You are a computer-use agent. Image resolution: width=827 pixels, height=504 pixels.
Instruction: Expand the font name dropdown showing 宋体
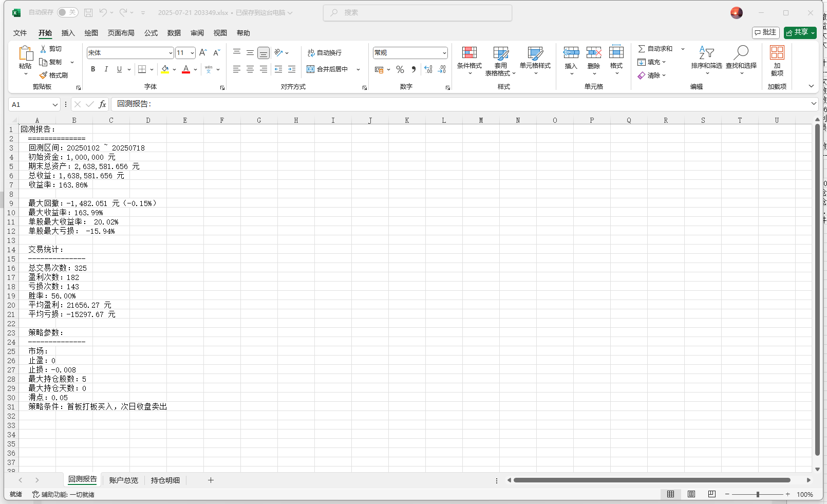click(171, 53)
